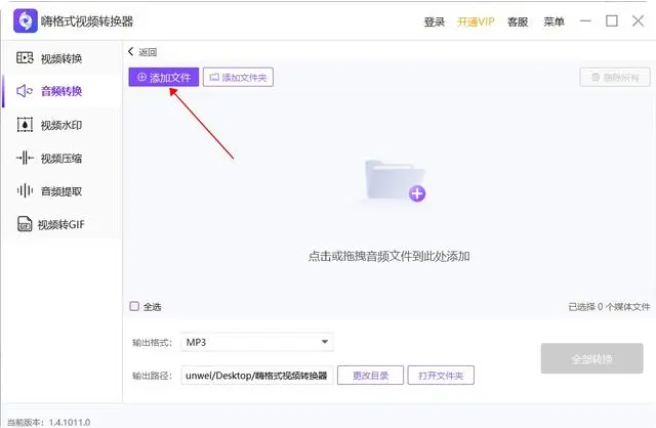Click the purple 添加文件 button

click(164, 77)
